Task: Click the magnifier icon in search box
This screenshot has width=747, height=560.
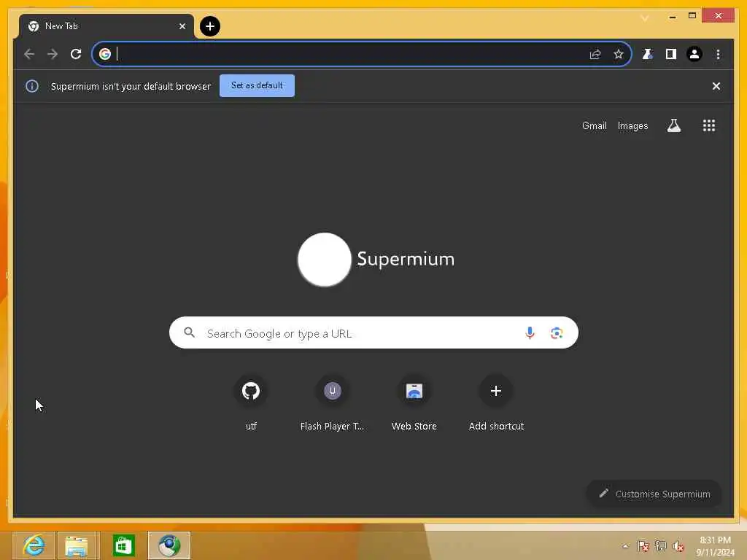Action: point(189,332)
